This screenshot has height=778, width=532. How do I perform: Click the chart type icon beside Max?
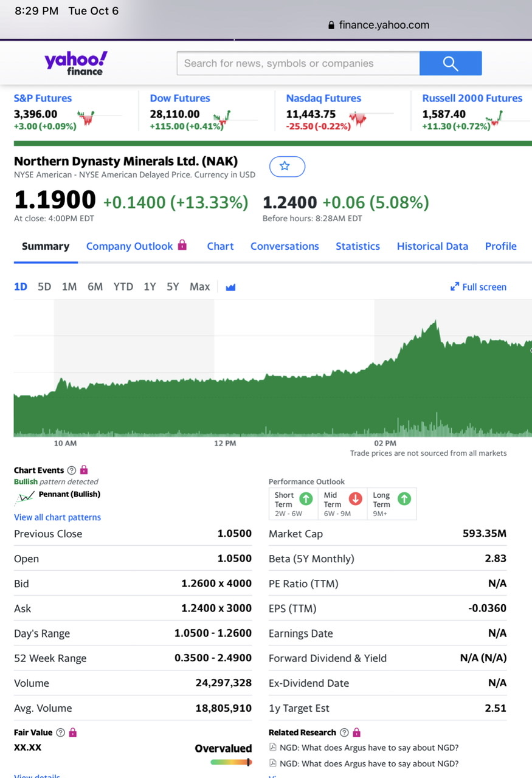coord(230,287)
